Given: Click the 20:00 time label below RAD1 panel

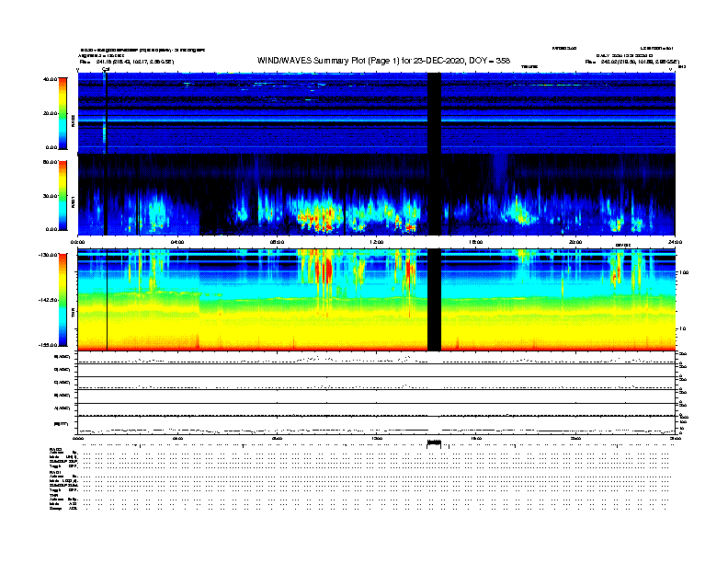Looking at the screenshot, I should click(575, 242).
